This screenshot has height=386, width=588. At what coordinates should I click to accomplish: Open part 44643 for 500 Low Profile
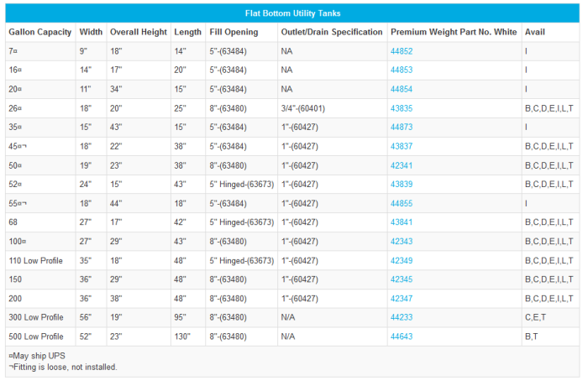pyautogui.click(x=402, y=336)
